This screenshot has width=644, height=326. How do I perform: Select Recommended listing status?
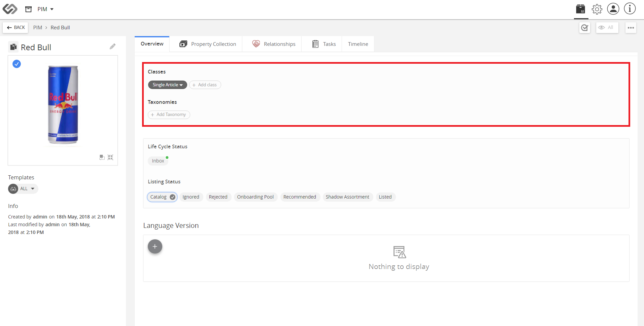pos(300,197)
